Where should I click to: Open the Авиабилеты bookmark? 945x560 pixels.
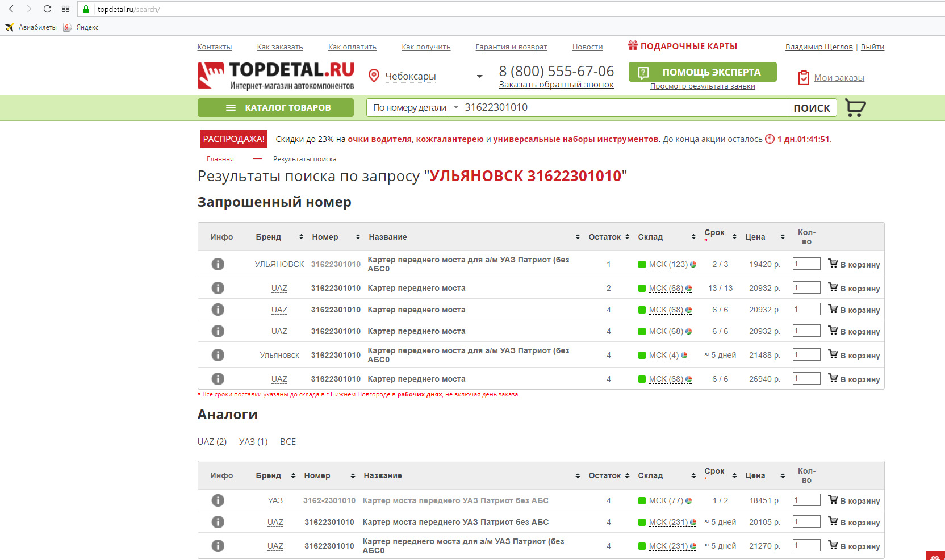click(x=31, y=27)
